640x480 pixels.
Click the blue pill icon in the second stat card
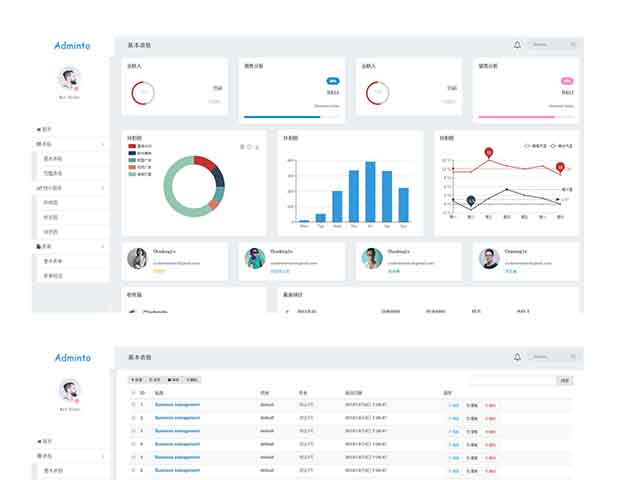pyautogui.click(x=333, y=81)
